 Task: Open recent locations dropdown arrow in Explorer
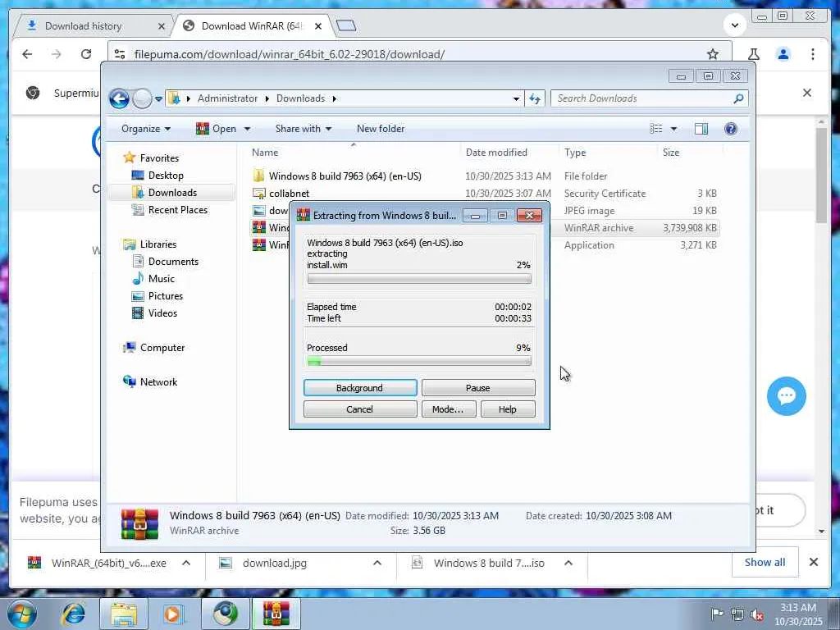point(158,99)
